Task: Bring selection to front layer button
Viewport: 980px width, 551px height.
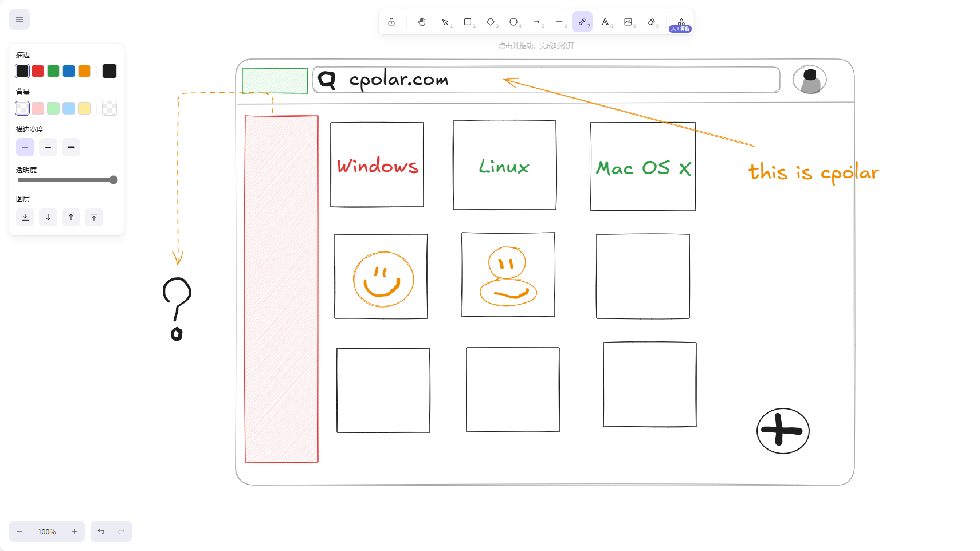Action: point(94,217)
